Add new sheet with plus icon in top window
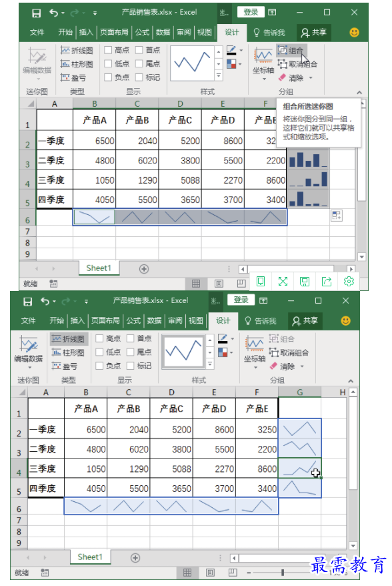The width and height of the screenshot is (392, 586). click(144, 269)
